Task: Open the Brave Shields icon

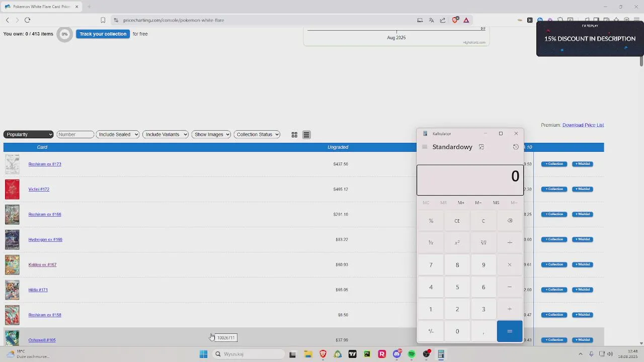Action: point(455,20)
